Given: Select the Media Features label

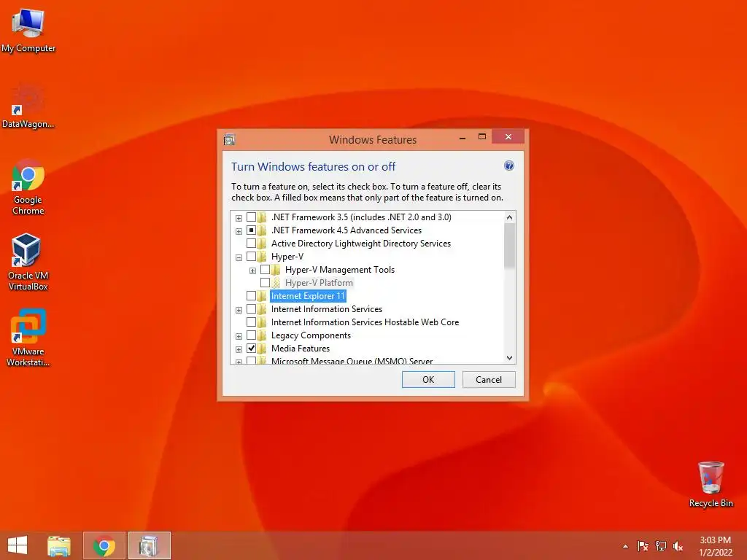Looking at the screenshot, I should [300, 349].
